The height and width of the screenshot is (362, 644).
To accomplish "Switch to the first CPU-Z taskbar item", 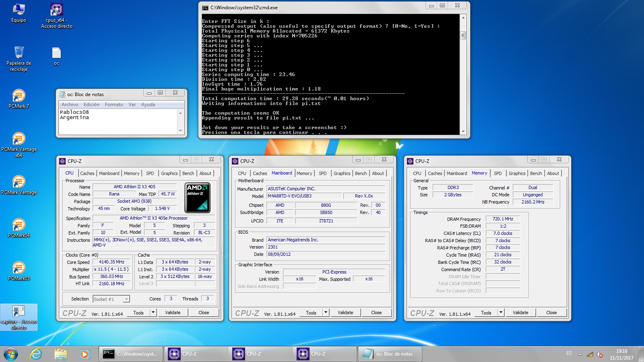I will coord(196,354).
